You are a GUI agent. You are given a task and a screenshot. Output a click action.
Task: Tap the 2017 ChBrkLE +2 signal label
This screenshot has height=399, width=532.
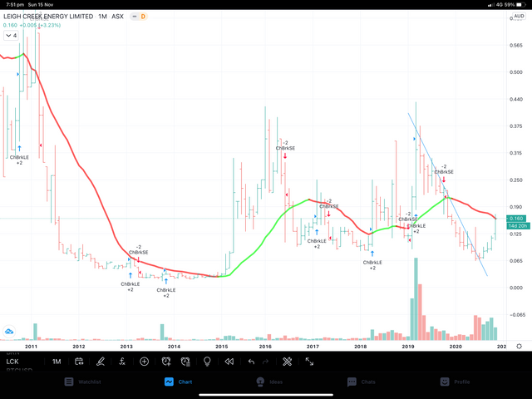tap(317, 244)
